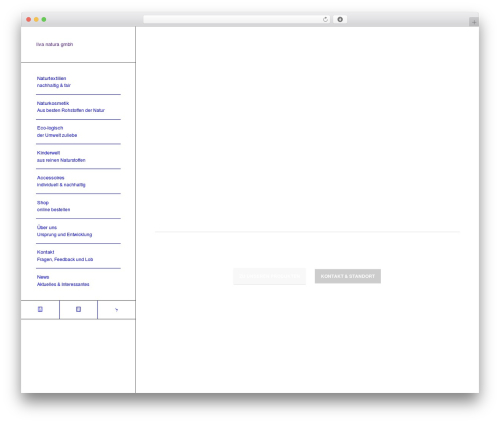Screen dimensions: 500x423
Task: Go to Naturkosmetik menu entry
Action: [x=71, y=107]
